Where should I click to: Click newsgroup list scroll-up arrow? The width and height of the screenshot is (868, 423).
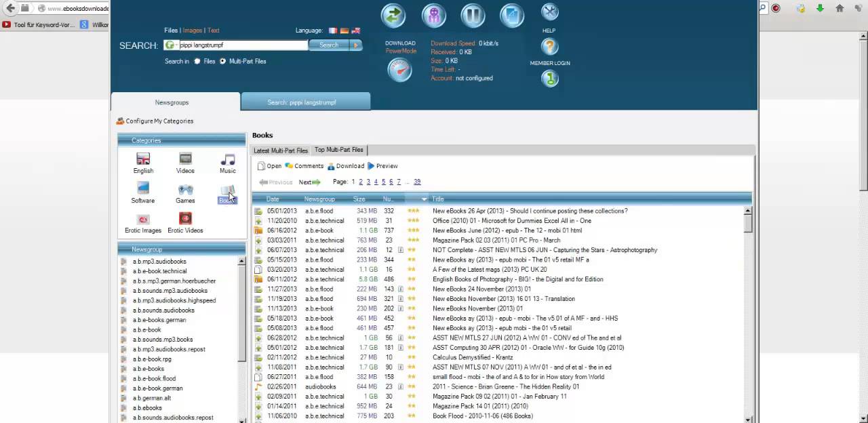tap(242, 262)
